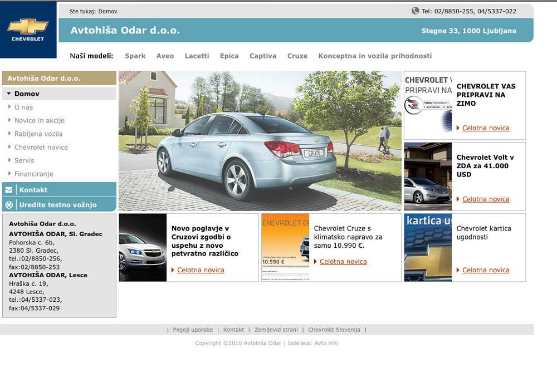Click the Chevrolet Volt news thumbnail
This screenshot has height=392, width=557.
click(x=428, y=177)
